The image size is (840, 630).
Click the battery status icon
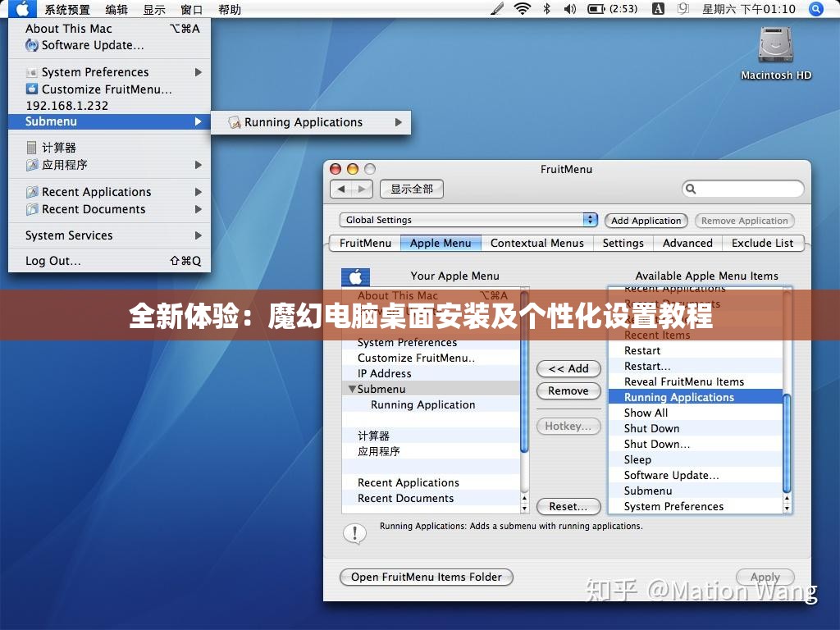click(596, 8)
